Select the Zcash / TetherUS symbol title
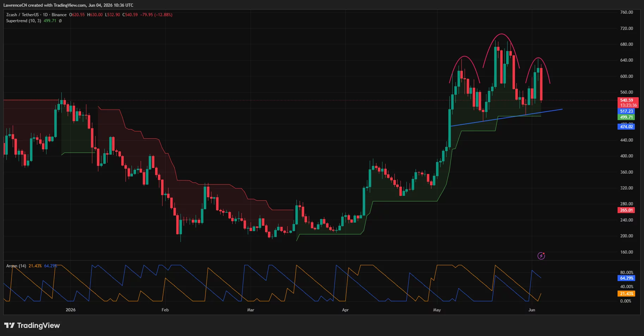 [23, 15]
